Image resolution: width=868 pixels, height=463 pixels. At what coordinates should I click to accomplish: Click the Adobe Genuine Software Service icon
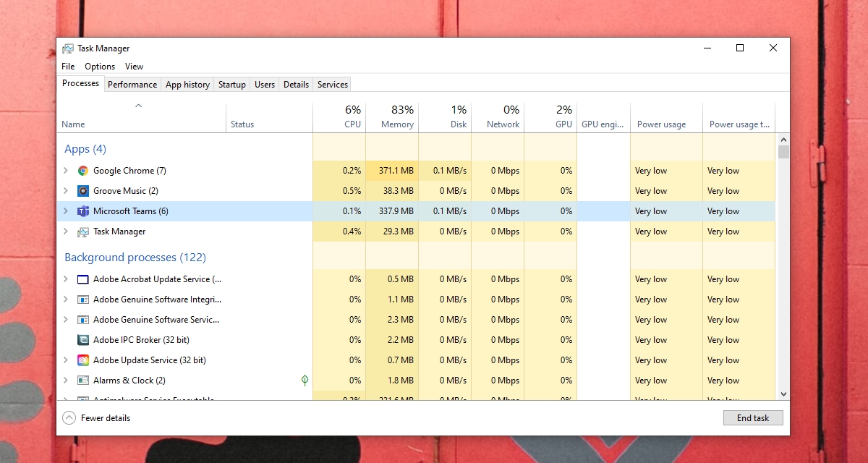click(83, 320)
